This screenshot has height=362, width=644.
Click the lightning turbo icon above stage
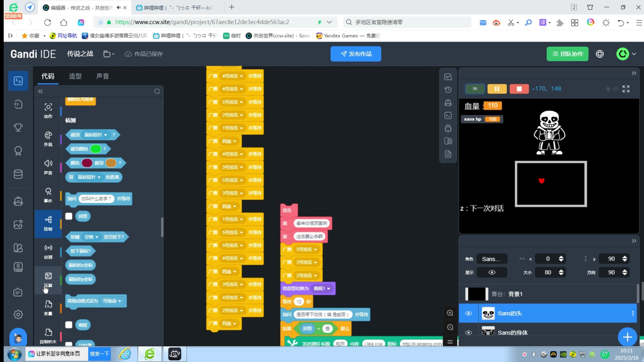point(608,89)
